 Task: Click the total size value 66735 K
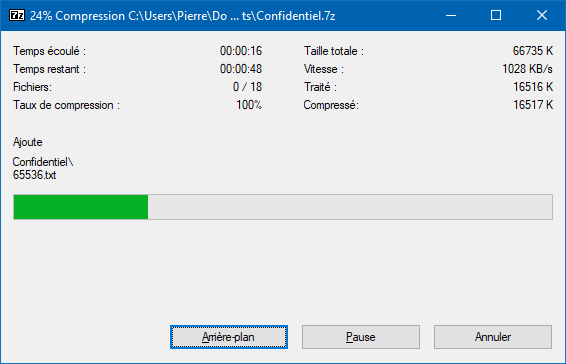click(x=533, y=51)
